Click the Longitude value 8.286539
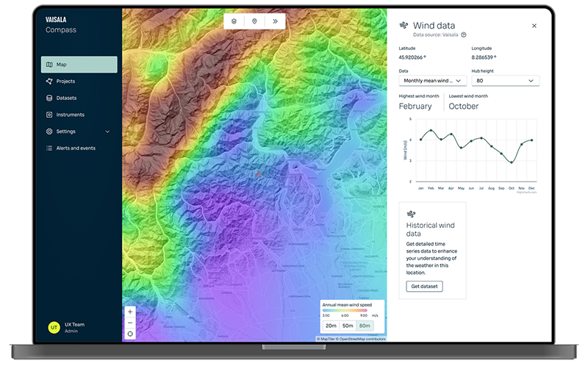Viewport: 588px width, 366px height. click(x=484, y=57)
